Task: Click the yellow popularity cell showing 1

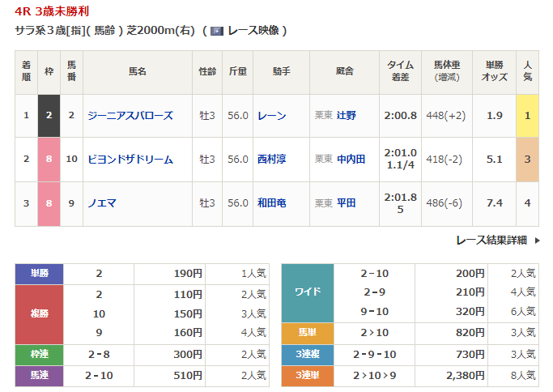Action: [x=527, y=116]
